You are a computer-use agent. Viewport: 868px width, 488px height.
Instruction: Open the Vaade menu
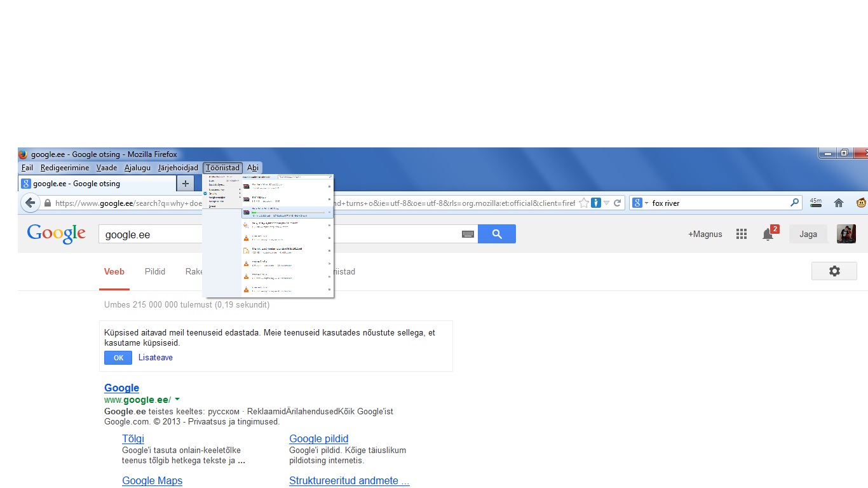[107, 168]
